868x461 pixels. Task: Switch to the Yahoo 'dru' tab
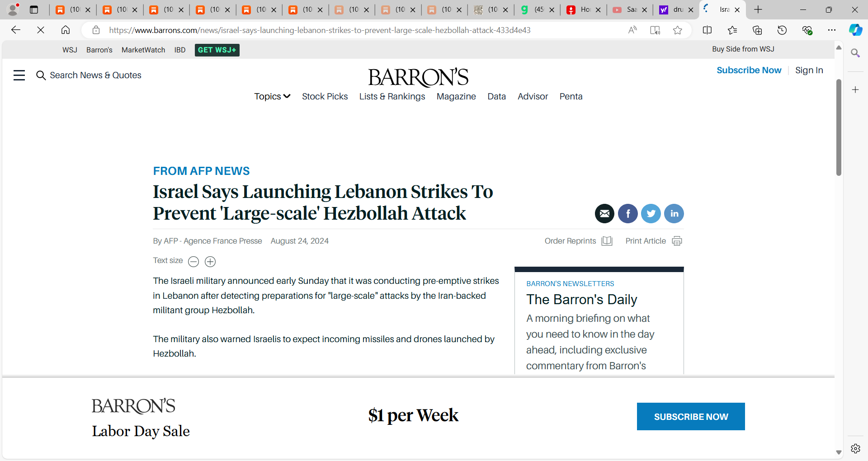coord(675,9)
